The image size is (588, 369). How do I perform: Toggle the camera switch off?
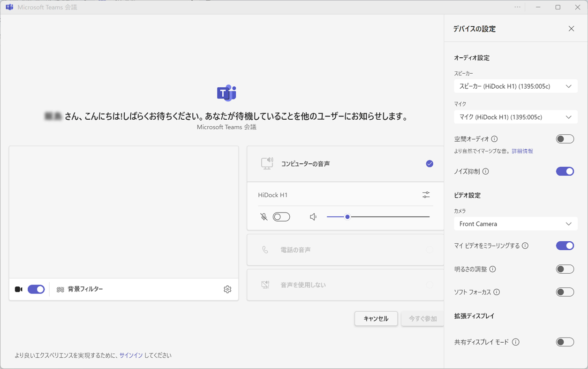point(36,289)
